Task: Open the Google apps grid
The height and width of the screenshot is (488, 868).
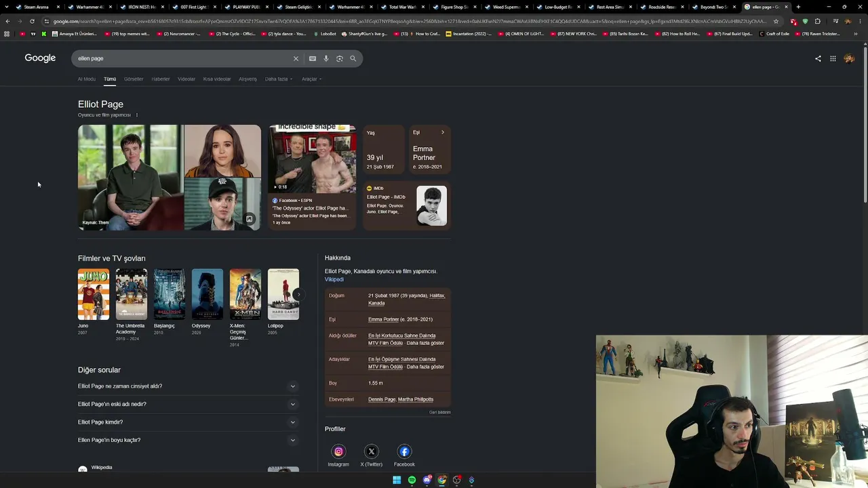Action: [x=833, y=58]
